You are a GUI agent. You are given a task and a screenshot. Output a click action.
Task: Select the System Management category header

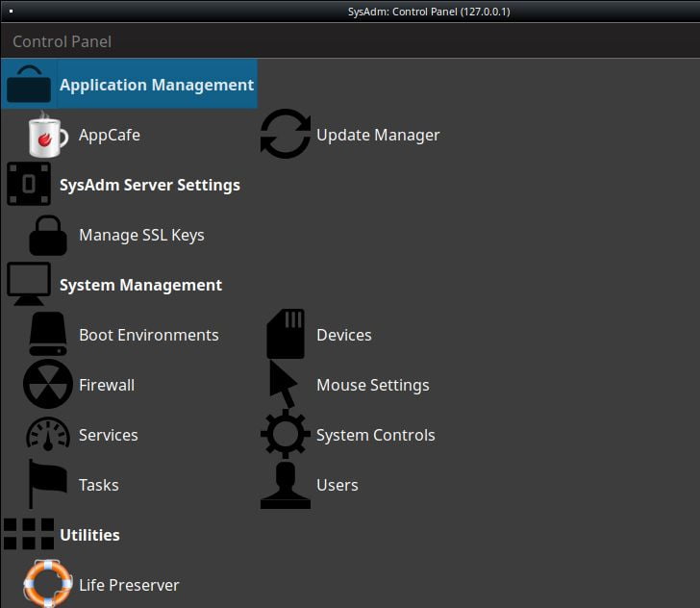140,285
